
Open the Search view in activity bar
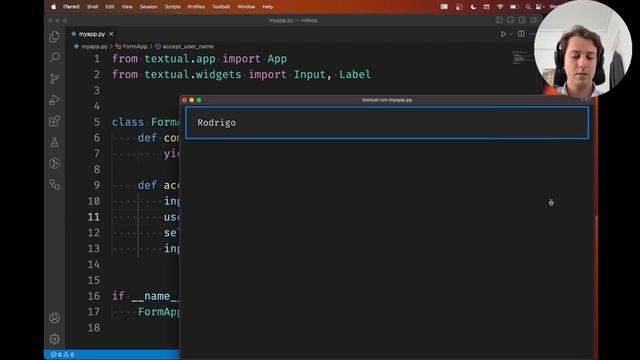54,57
